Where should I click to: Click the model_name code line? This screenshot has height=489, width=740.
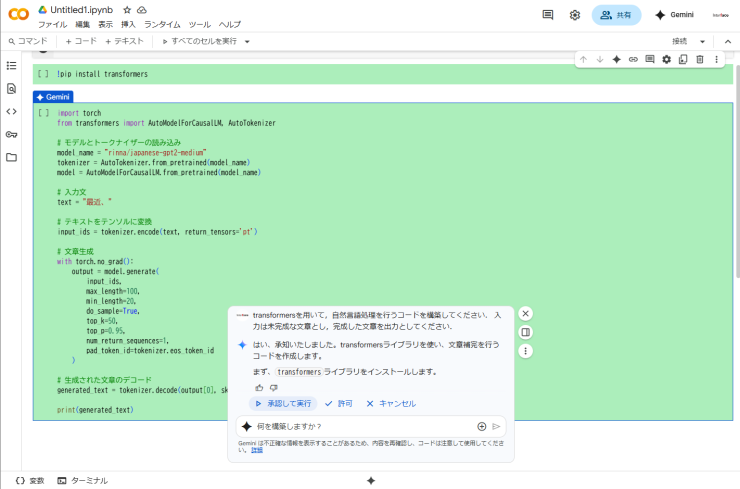click(132, 152)
